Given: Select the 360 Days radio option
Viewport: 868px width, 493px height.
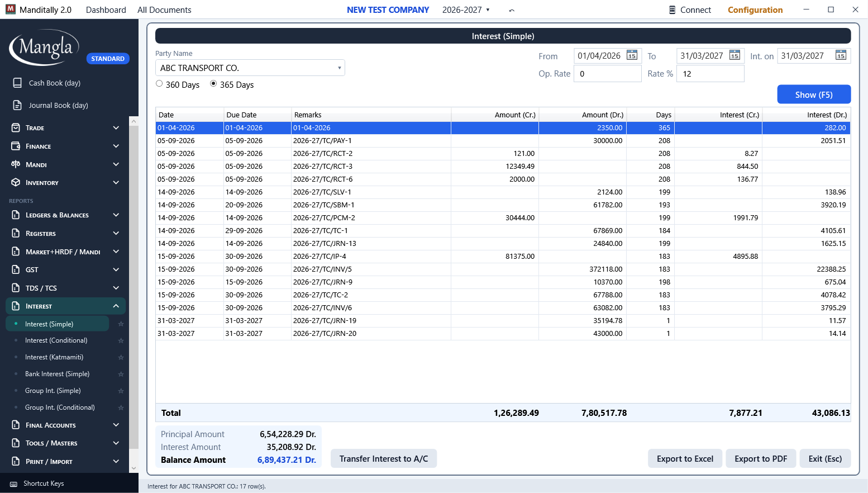Looking at the screenshot, I should click(159, 84).
